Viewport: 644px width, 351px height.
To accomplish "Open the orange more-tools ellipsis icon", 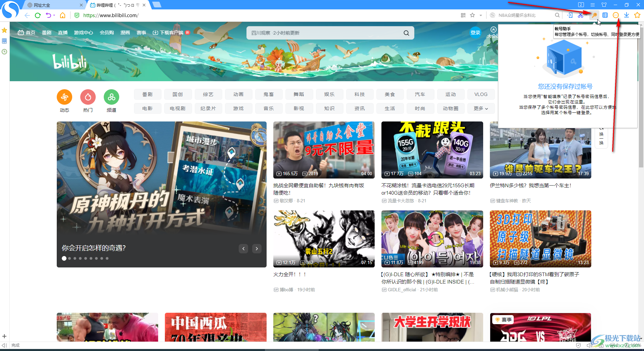I will 616,15.
